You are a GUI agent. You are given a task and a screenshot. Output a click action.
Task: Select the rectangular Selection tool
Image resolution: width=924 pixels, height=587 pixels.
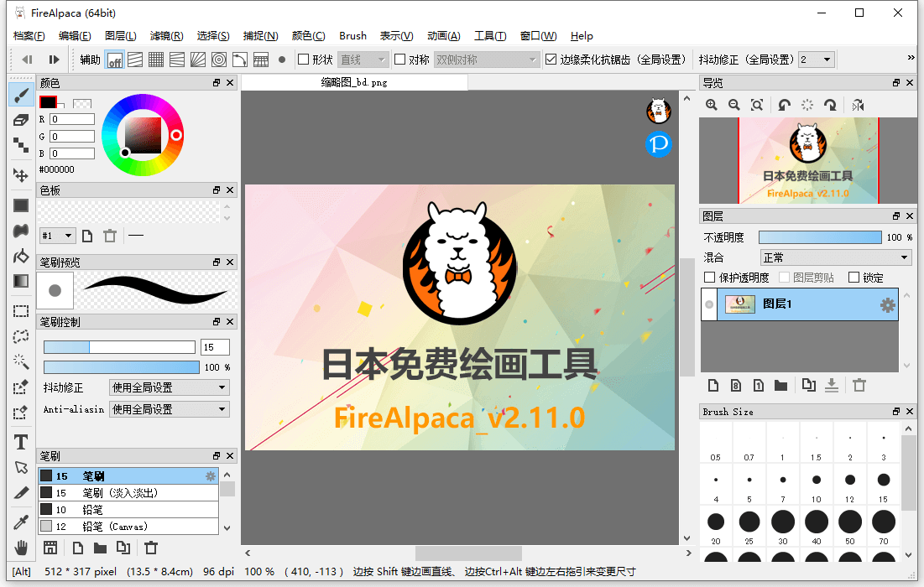tap(21, 311)
